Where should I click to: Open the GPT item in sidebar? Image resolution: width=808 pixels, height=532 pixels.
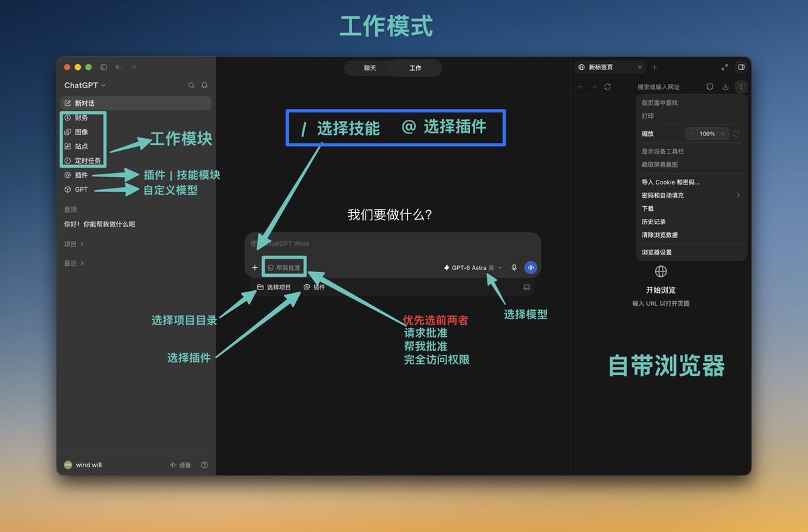click(76, 190)
